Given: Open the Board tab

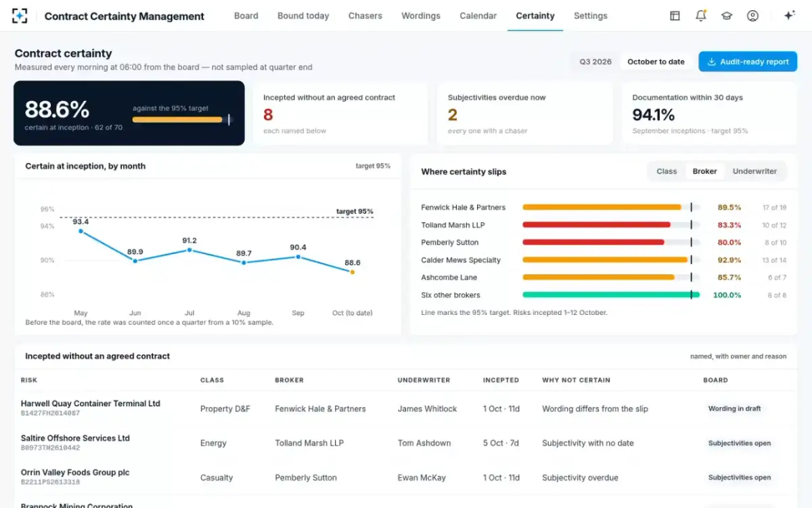Looking at the screenshot, I should [x=246, y=16].
